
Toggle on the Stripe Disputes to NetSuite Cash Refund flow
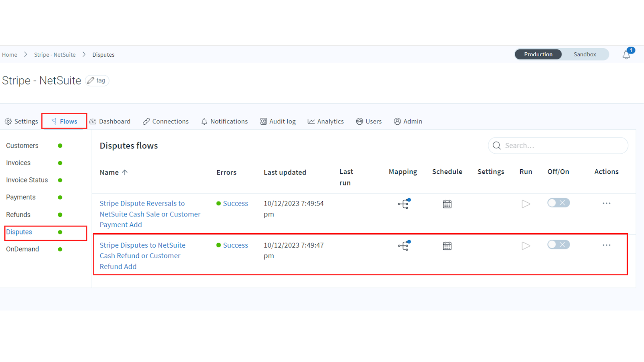click(558, 245)
